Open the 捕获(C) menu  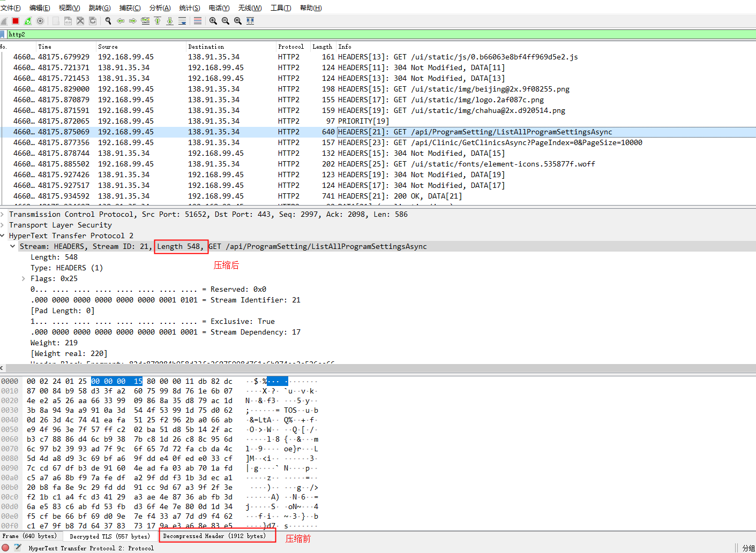pyautogui.click(x=130, y=7)
